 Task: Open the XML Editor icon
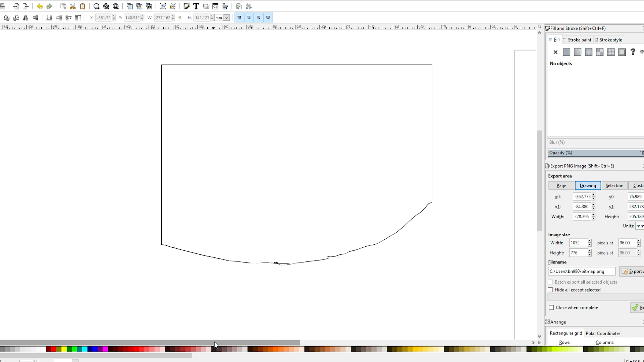pyautogui.click(x=215, y=6)
